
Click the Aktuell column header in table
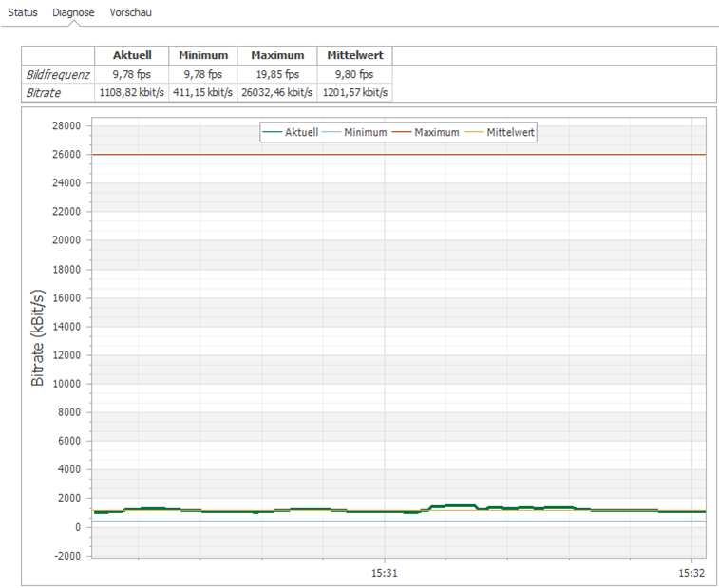coord(132,55)
